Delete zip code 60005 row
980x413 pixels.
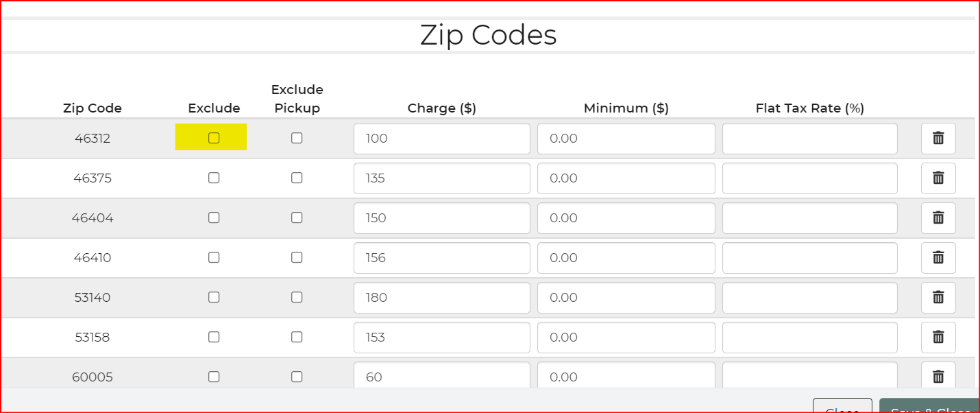click(938, 377)
